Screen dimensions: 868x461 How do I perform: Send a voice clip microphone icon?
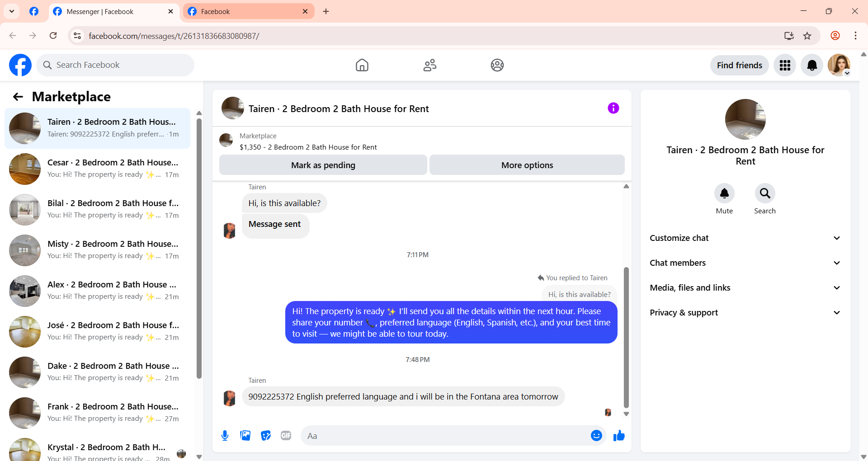click(225, 436)
